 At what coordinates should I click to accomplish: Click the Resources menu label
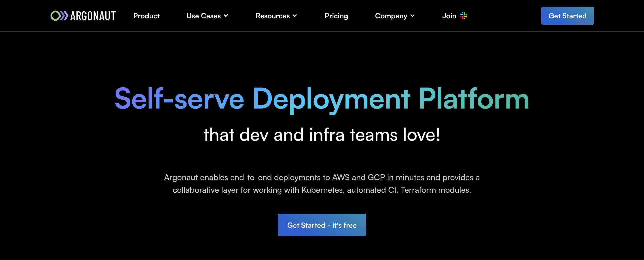tap(273, 16)
